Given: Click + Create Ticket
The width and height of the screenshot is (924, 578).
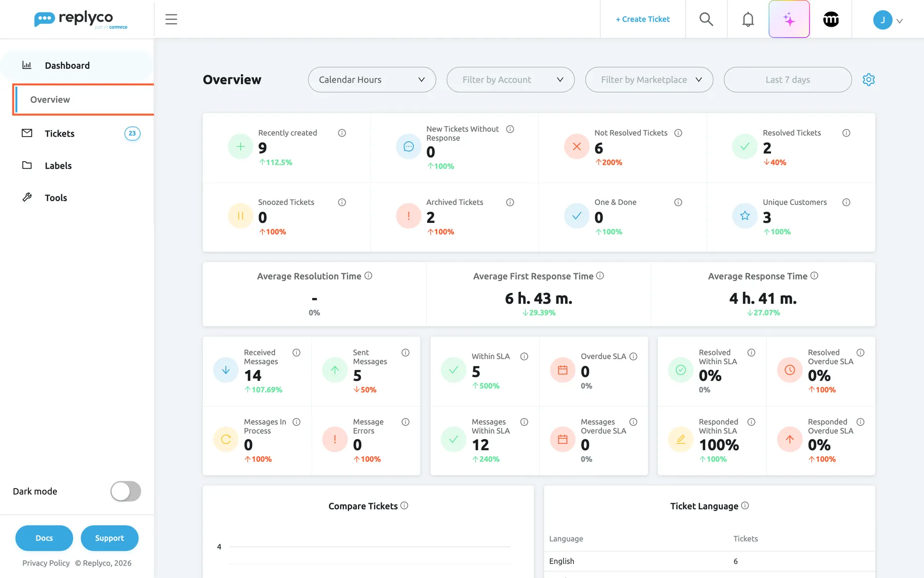Looking at the screenshot, I should (x=643, y=20).
